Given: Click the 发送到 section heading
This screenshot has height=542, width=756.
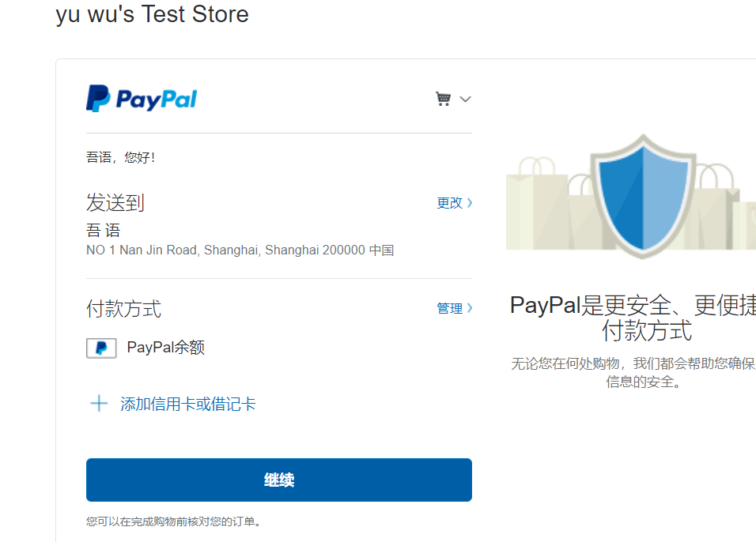Looking at the screenshot, I should [115, 202].
